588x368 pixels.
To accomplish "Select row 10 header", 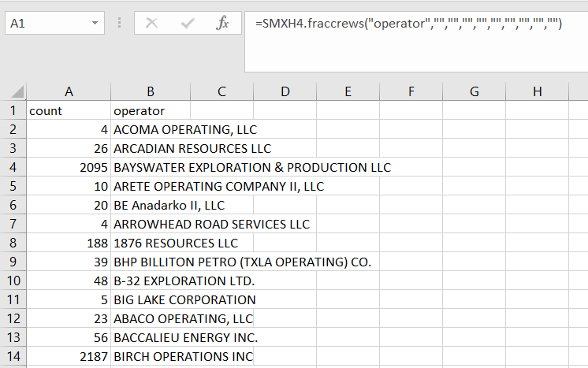I will pos(13,281).
